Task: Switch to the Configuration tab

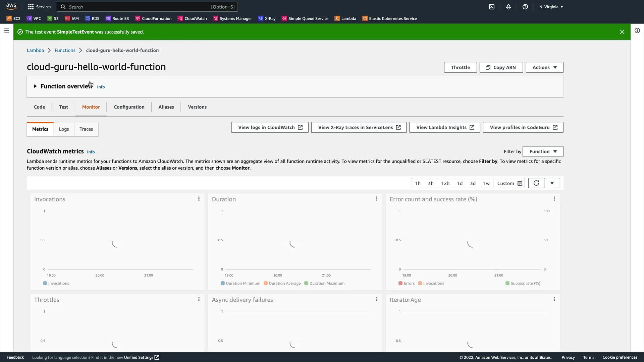Action: [x=129, y=107]
